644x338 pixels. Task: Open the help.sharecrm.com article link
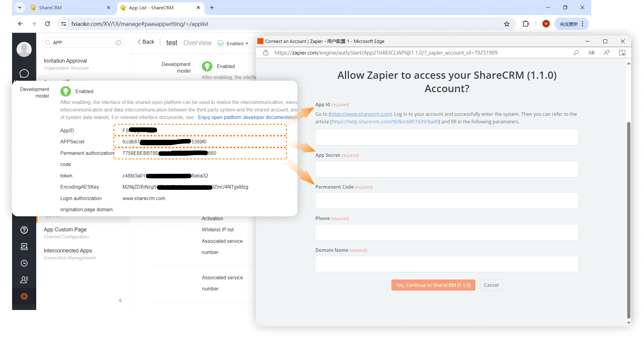(385, 121)
